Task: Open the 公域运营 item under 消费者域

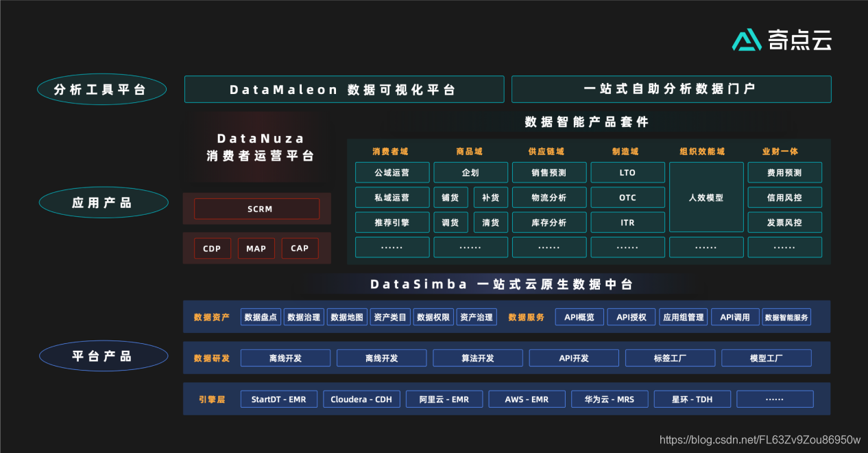Action: click(x=391, y=172)
